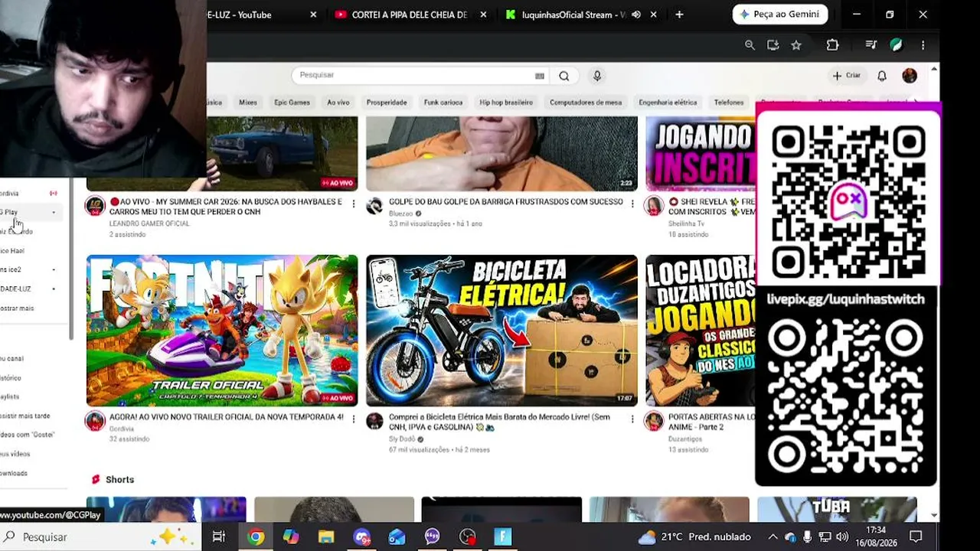Open Task View on the taskbar

tap(219, 536)
